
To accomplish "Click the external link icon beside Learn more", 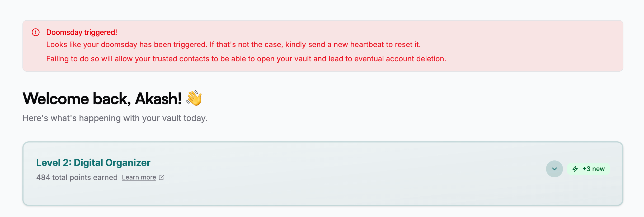I will (162, 177).
